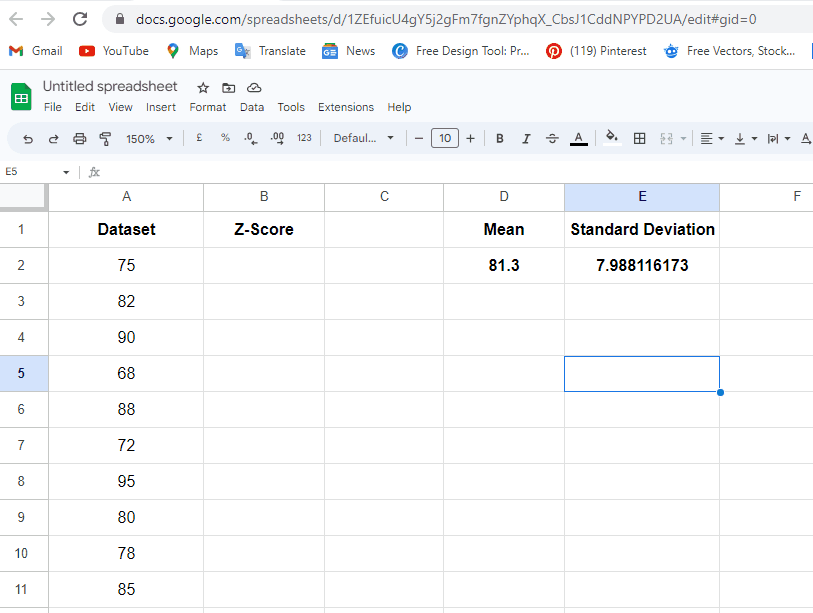Open the vertical align dropdown
The image size is (813, 613).
[747, 138]
